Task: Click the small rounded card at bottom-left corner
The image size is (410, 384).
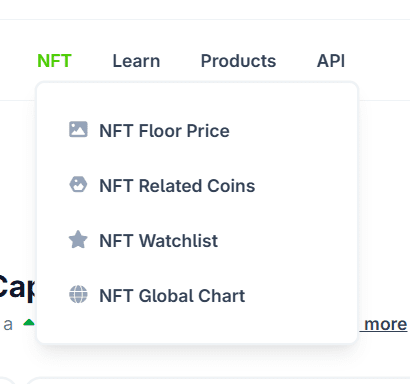Action: (x=7, y=381)
